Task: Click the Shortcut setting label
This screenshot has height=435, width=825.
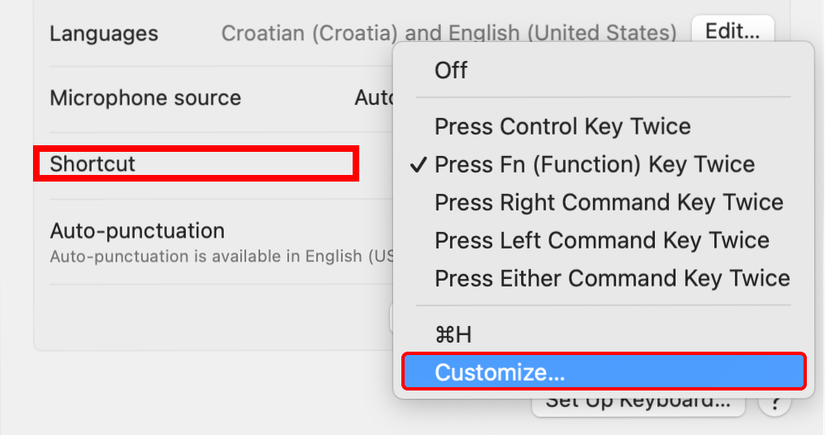Action: coord(93,163)
